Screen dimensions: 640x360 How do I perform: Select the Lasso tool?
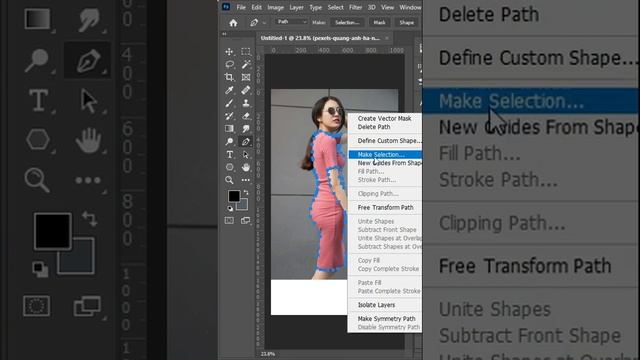click(x=229, y=64)
